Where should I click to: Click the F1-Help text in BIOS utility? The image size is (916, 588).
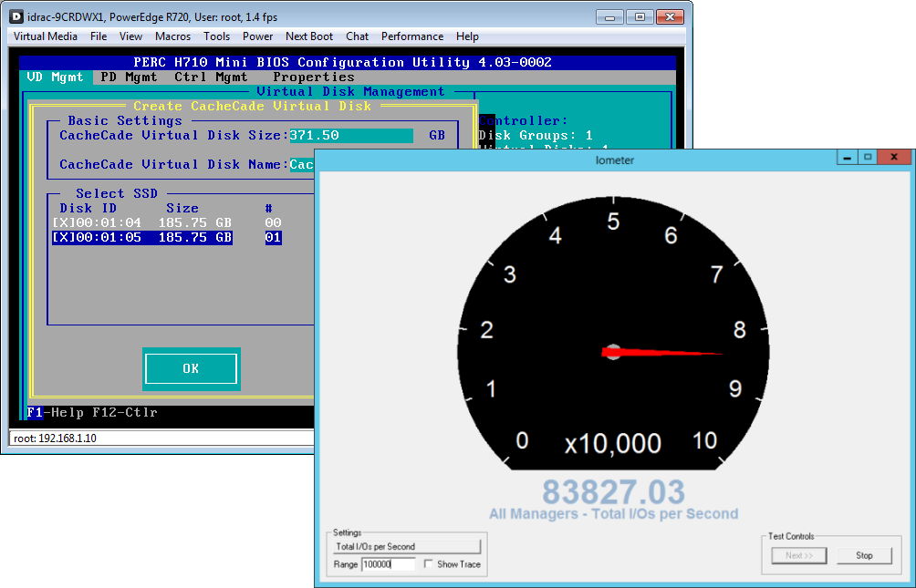tap(55, 413)
